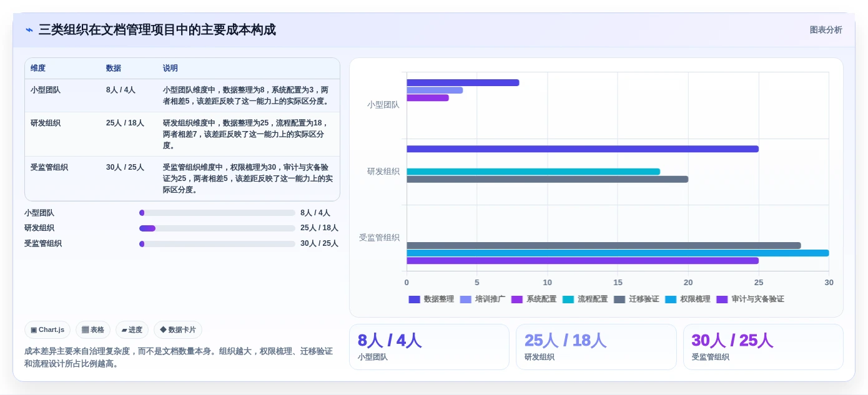Toggle the 迁移验证 legend entry

(x=636, y=300)
